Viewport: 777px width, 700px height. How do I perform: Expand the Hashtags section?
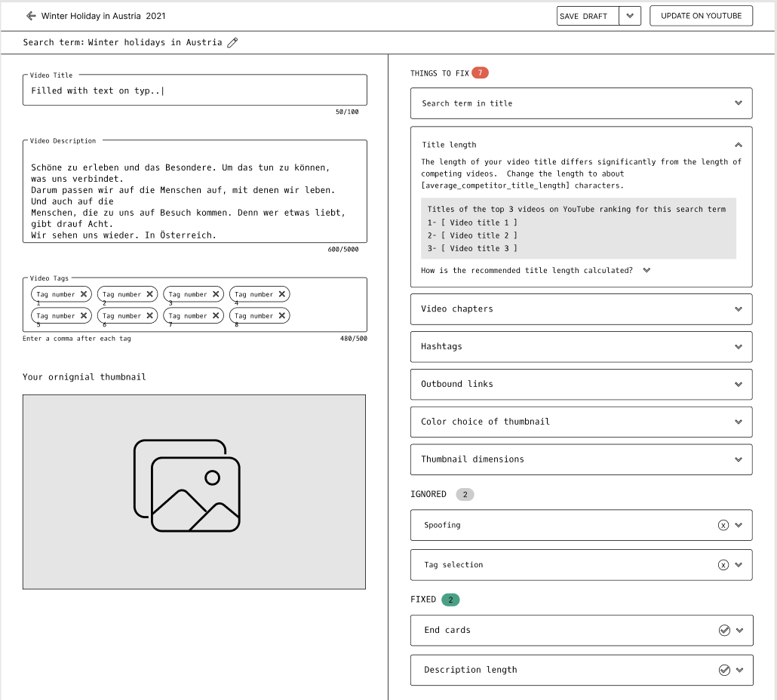[x=739, y=346]
